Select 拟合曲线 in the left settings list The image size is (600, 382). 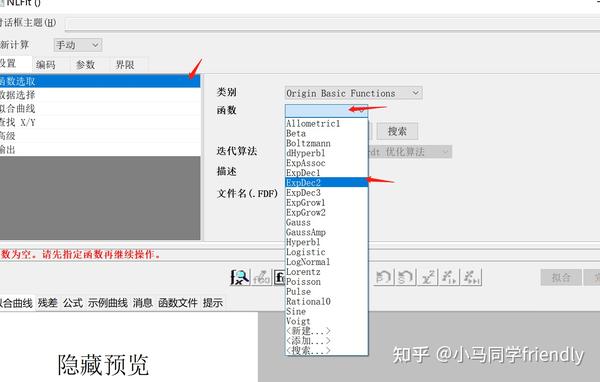point(100,108)
